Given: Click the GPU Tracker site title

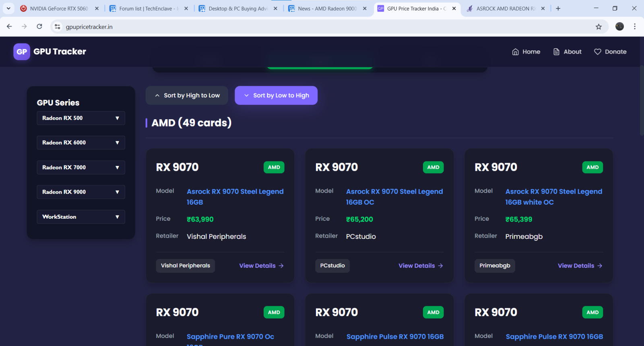Looking at the screenshot, I should tap(60, 52).
